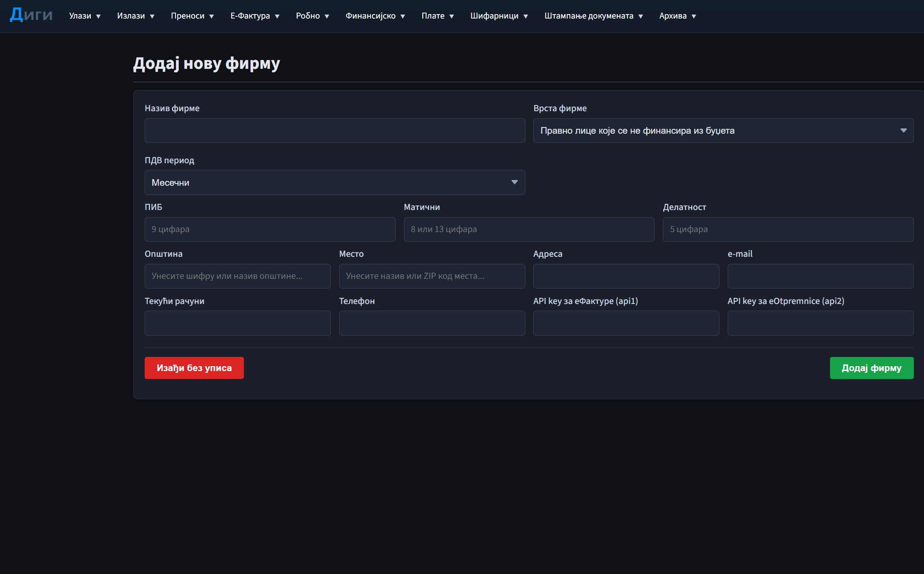Viewport: 924px width, 574px height.
Task: Open the Архива menu
Action: tap(677, 16)
